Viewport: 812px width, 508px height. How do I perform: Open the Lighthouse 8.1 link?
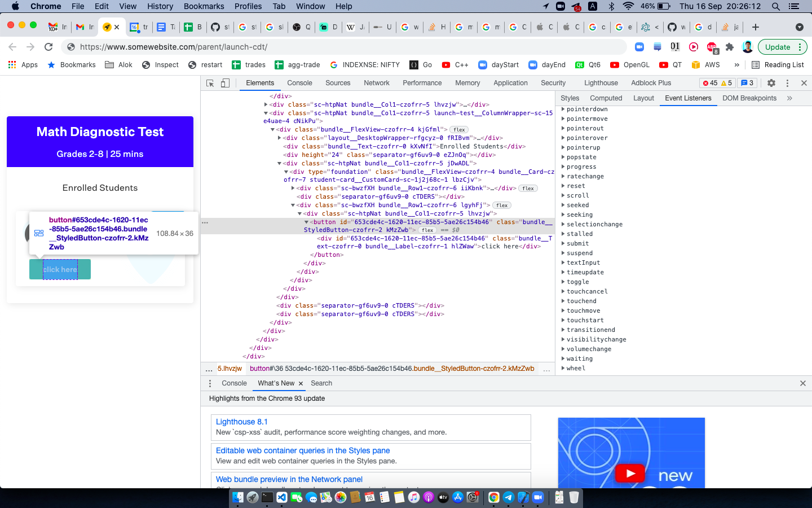pyautogui.click(x=242, y=422)
